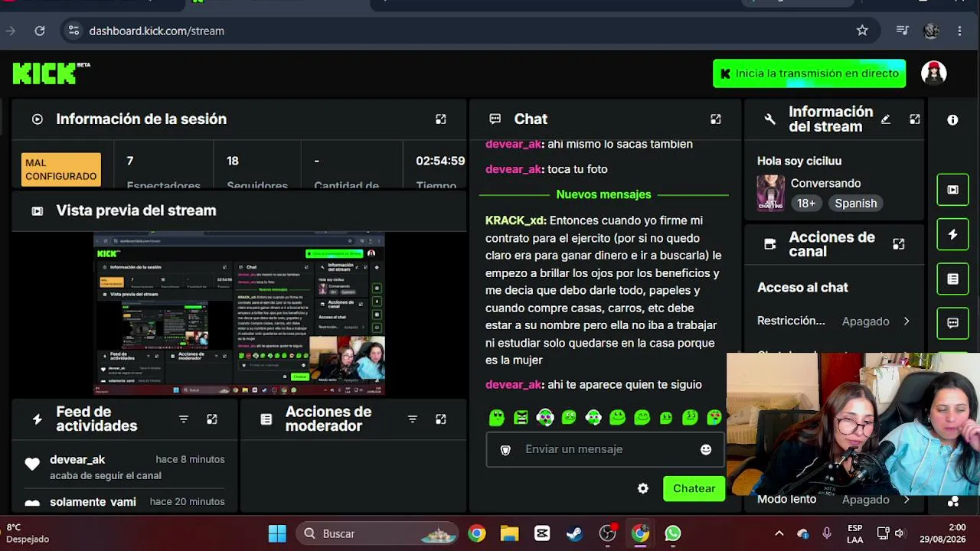Open chat settings gear icon
980x551 pixels.
coord(643,489)
